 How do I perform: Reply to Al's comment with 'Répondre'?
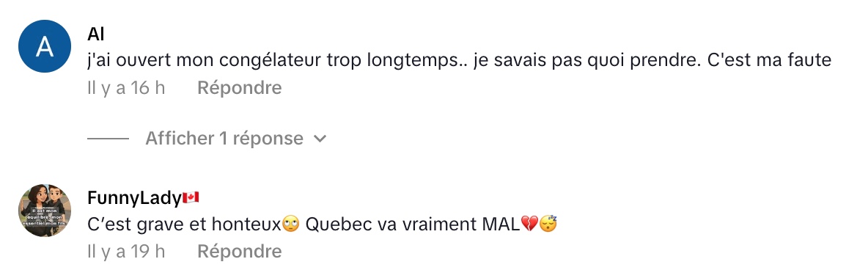[x=240, y=87]
